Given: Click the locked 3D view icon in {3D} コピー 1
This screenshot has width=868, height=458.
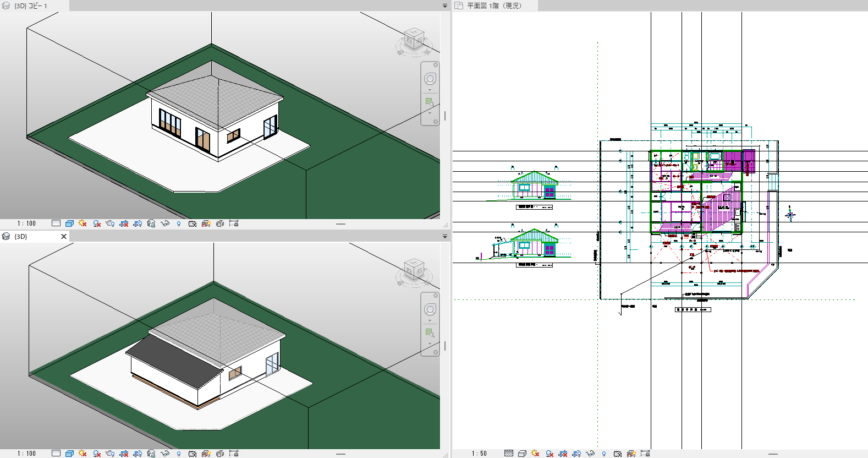Looking at the screenshot, I should (x=151, y=223).
